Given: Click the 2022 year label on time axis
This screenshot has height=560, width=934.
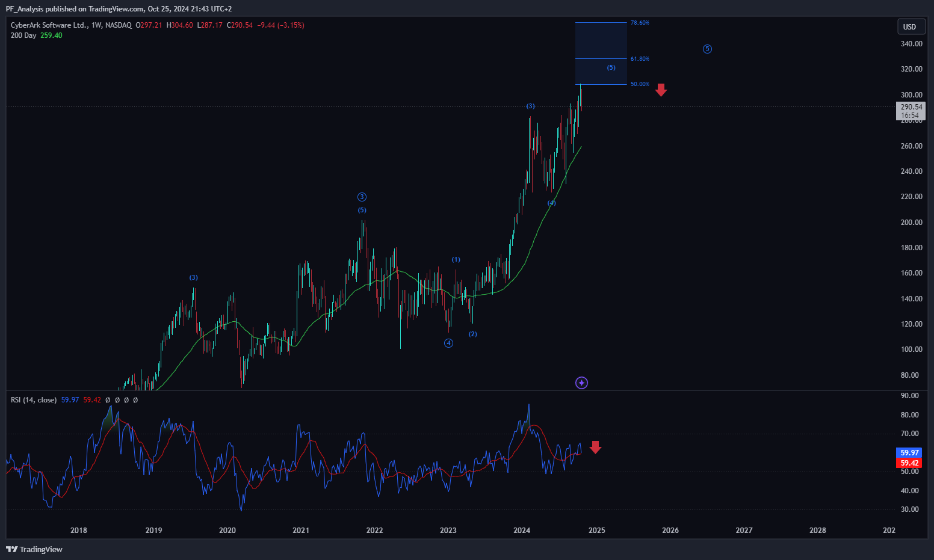Looking at the screenshot, I should pos(374,530).
